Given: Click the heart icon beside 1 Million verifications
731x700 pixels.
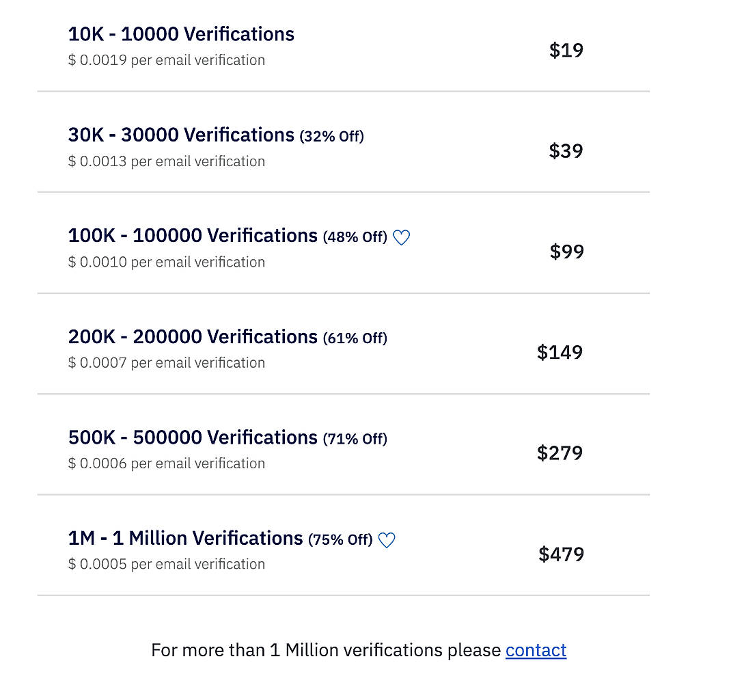Looking at the screenshot, I should [x=387, y=540].
